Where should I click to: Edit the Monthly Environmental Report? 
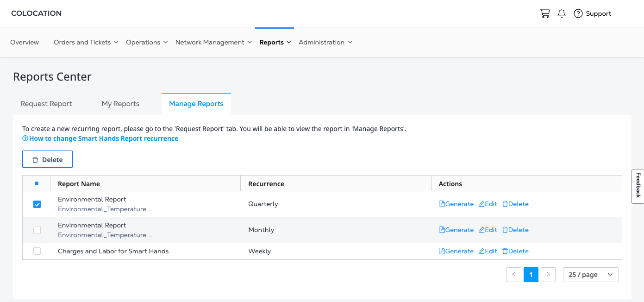point(488,230)
